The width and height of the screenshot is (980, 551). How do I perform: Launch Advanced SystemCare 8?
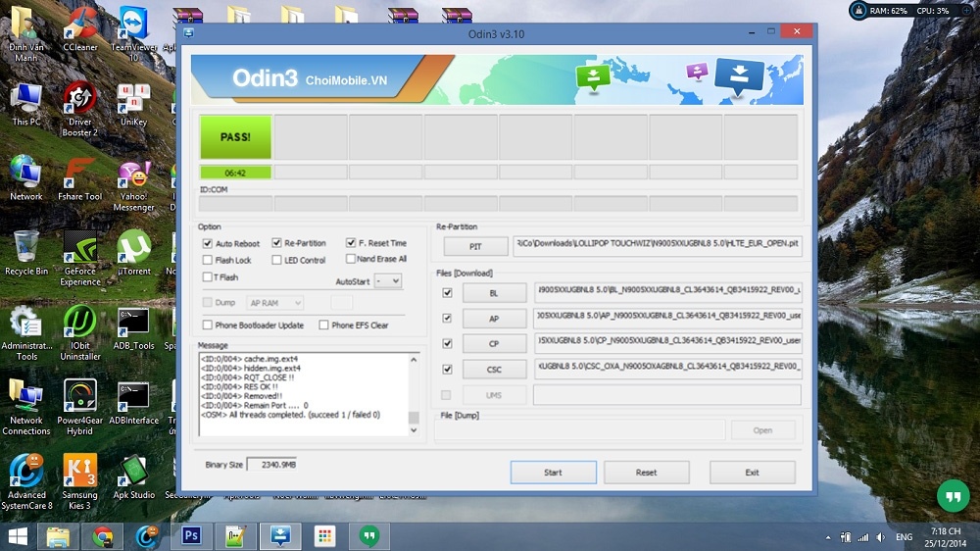[26, 481]
